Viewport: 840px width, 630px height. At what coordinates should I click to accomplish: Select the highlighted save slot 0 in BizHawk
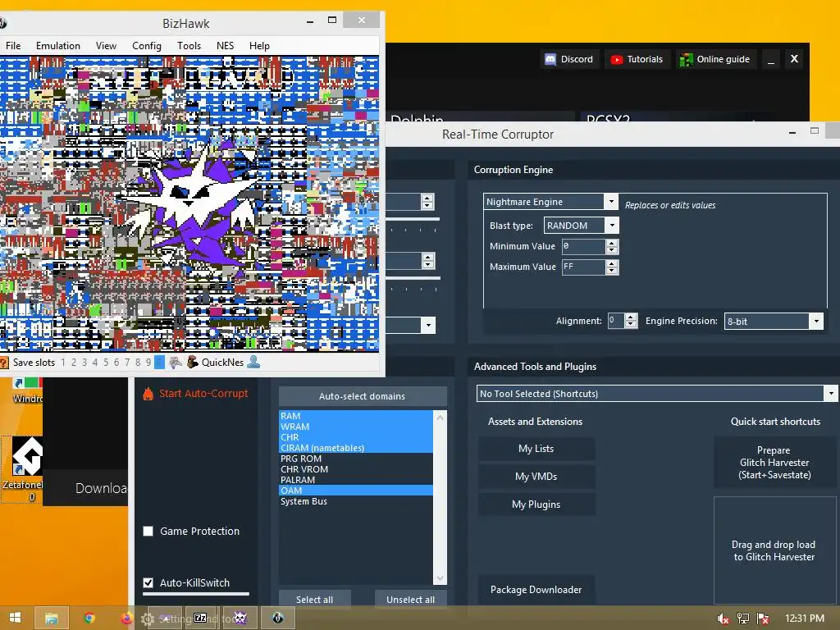tap(159, 363)
